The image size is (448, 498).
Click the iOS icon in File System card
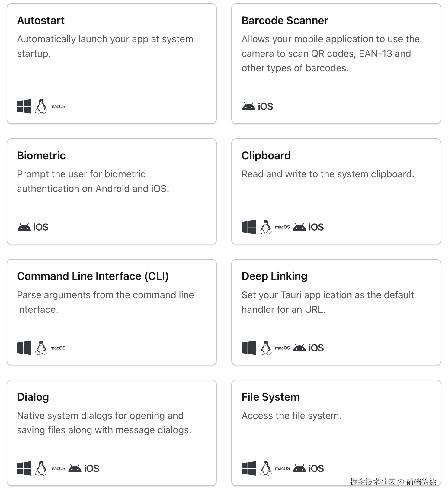(316, 468)
